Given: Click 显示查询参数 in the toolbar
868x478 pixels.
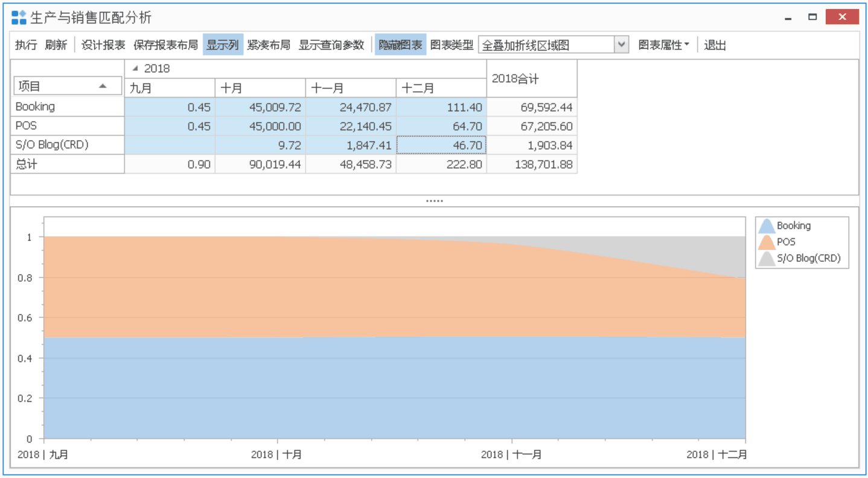Looking at the screenshot, I should (331, 45).
